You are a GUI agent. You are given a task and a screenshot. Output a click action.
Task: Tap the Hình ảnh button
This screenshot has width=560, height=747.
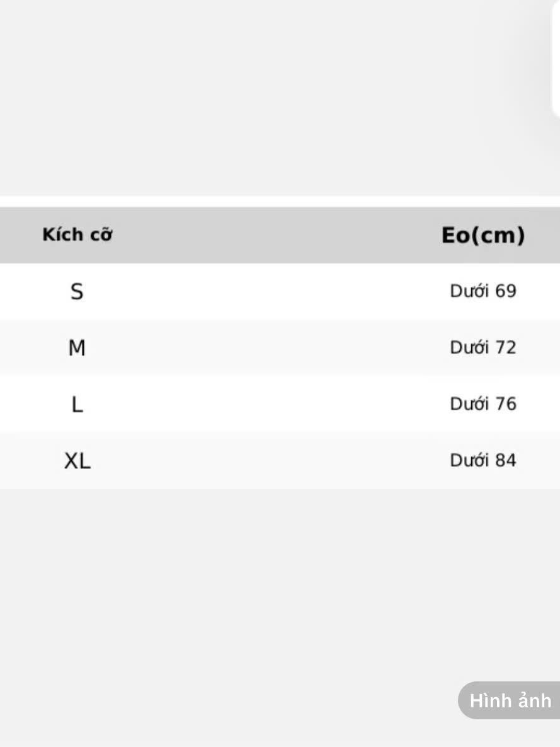[x=510, y=700]
